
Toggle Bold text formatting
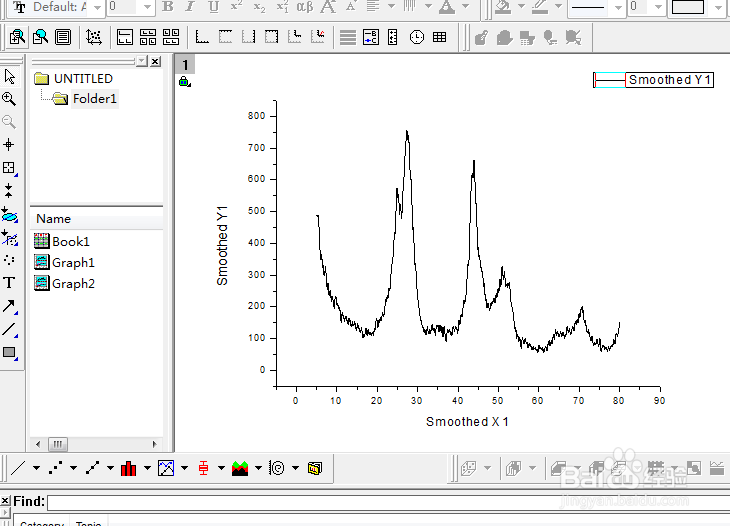click(168, 7)
